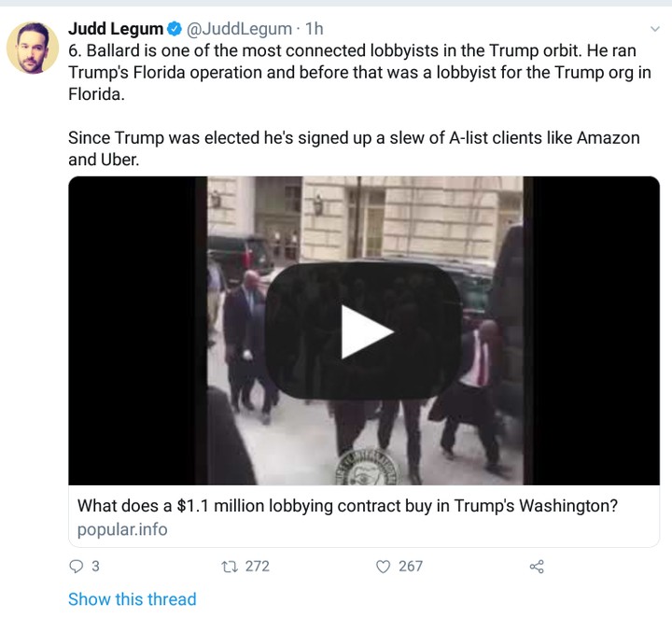Click the retweet count 272

click(x=258, y=567)
